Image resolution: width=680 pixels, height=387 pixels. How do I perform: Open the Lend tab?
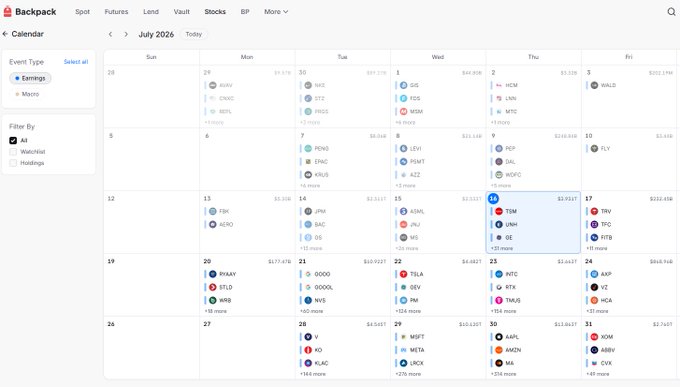[x=151, y=12]
